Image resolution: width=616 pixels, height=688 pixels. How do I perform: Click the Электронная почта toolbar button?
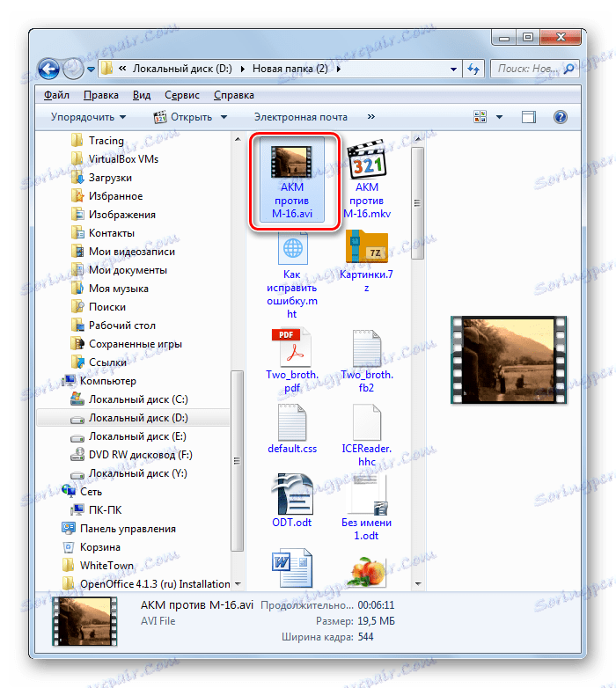point(301,117)
